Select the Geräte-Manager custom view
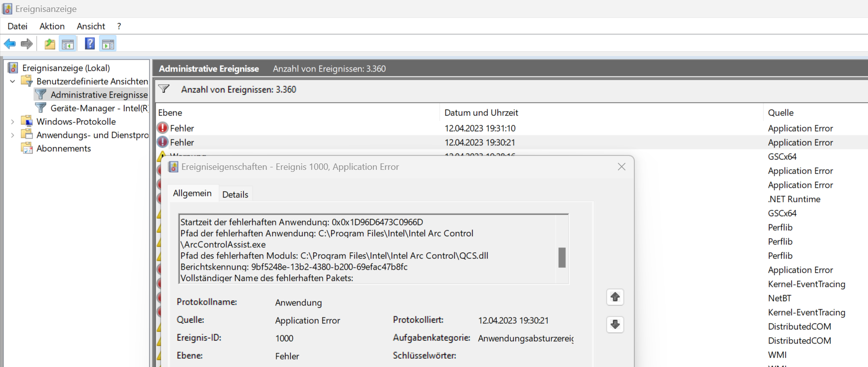 99,108
